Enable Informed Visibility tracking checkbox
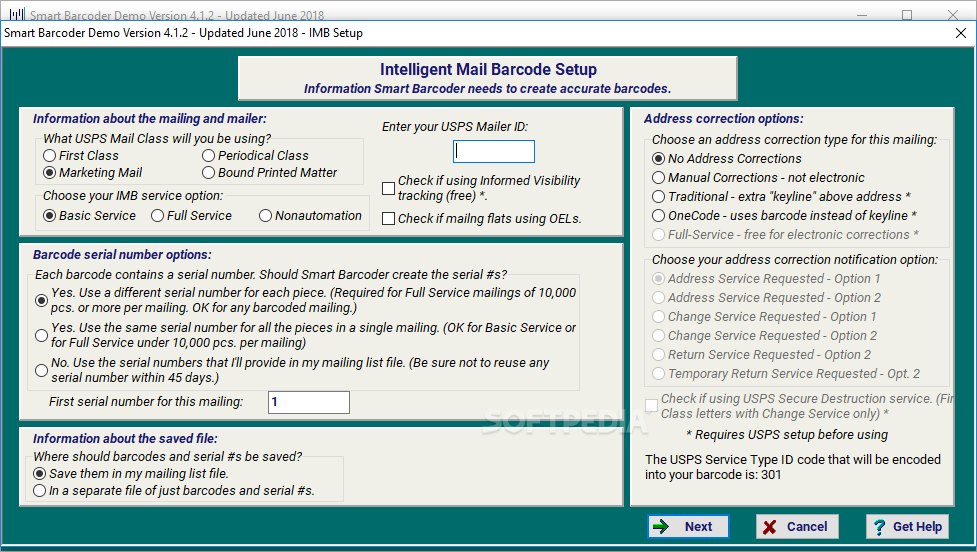Screen dimensions: 977x552 coord(388,188)
